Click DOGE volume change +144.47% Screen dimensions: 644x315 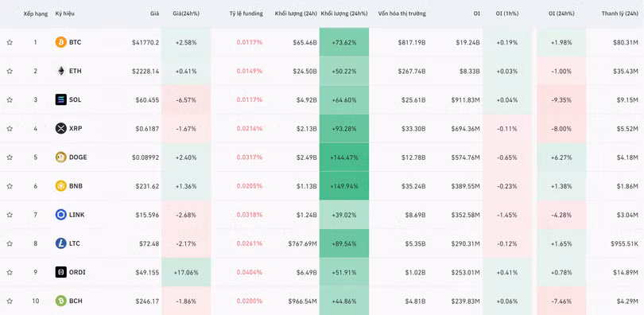[344, 157]
